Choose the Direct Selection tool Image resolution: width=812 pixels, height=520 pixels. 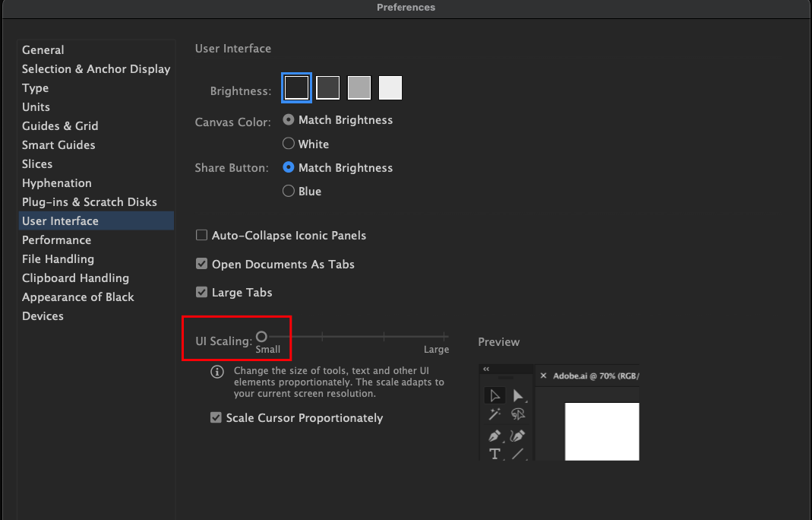click(519, 395)
